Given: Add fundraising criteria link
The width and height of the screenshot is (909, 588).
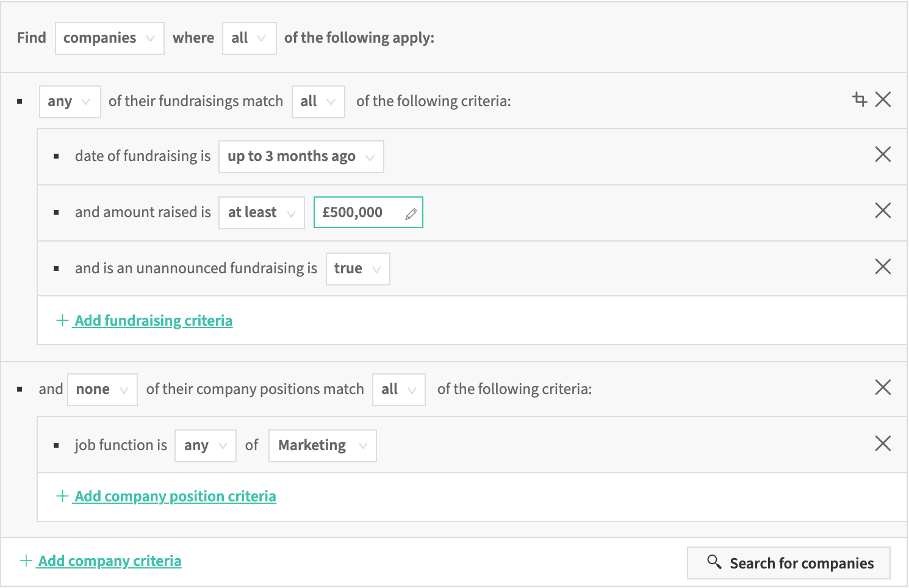Looking at the screenshot, I should point(145,321).
